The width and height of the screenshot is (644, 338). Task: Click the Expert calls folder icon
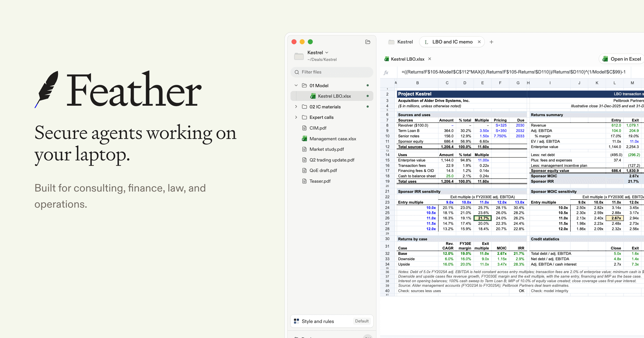click(x=304, y=117)
